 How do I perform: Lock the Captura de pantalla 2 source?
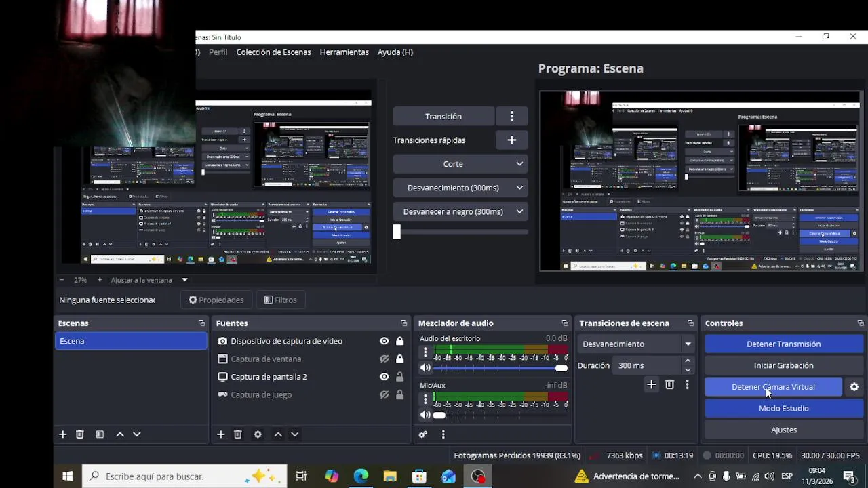399,377
